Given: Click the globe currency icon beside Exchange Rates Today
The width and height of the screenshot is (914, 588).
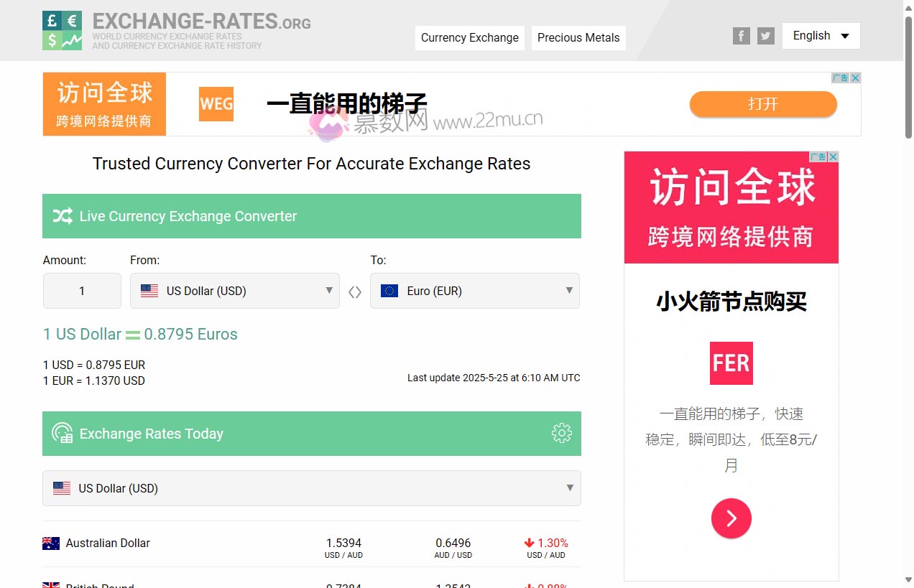Looking at the screenshot, I should tap(62, 433).
